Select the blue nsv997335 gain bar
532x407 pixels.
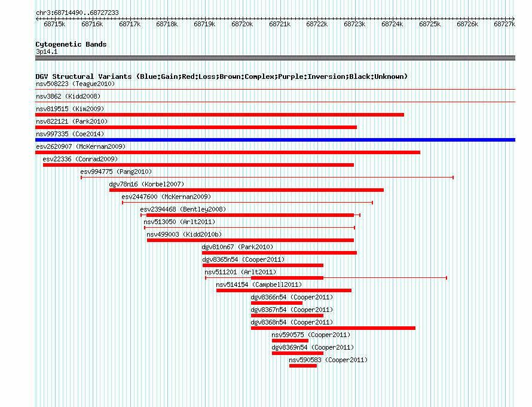point(275,140)
